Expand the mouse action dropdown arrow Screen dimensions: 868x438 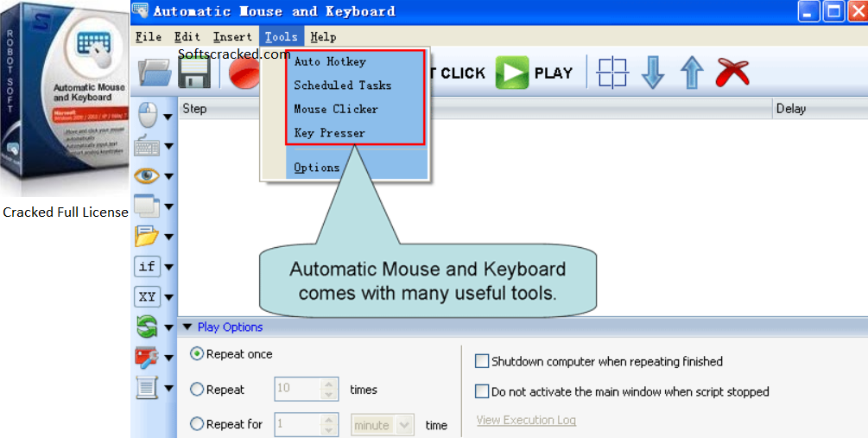pos(168,117)
